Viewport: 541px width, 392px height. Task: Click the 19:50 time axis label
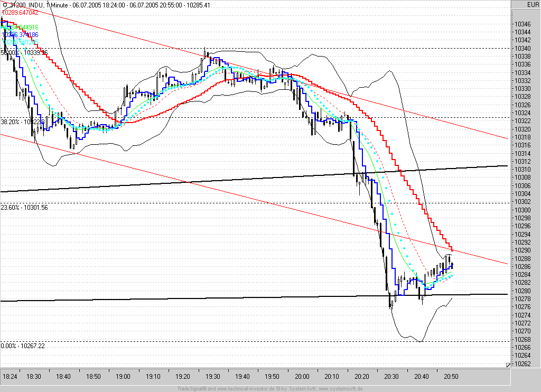coord(272,377)
